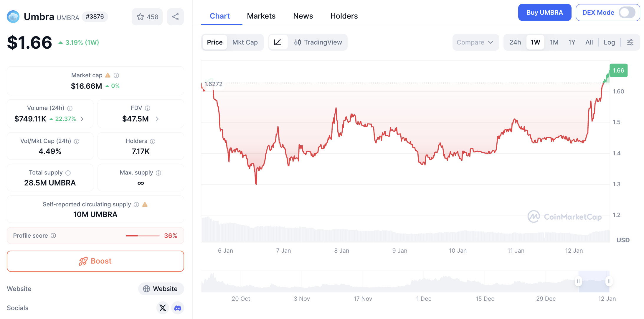Open the Discord social link
This screenshot has height=319, width=644.
tap(178, 308)
